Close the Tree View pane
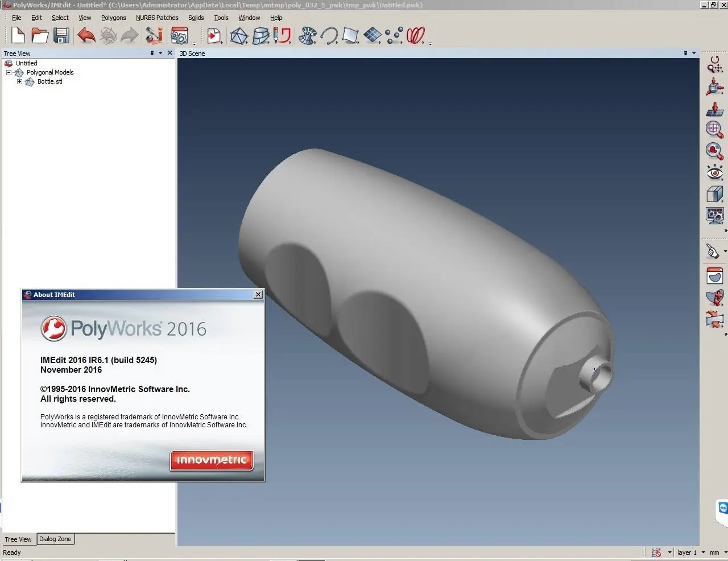Screen dimensions: 728x561 [x=170, y=53]
